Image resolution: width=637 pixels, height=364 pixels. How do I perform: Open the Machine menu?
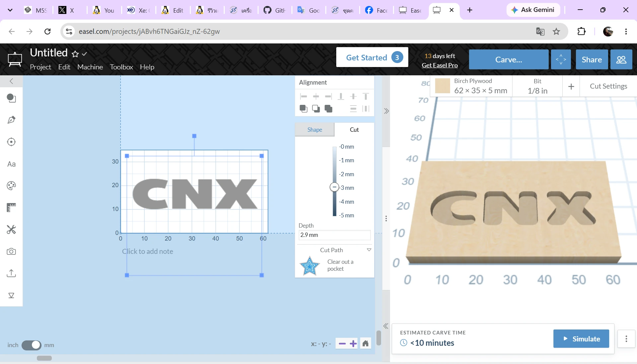click(90, 67)
